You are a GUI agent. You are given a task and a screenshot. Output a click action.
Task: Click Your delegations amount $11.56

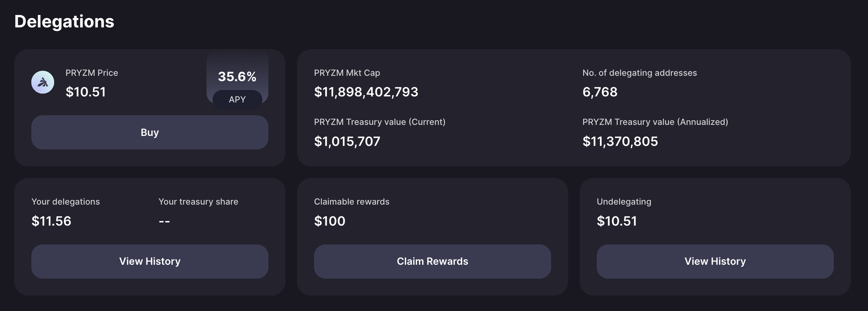pyautogui.click(x=51, y=221)
